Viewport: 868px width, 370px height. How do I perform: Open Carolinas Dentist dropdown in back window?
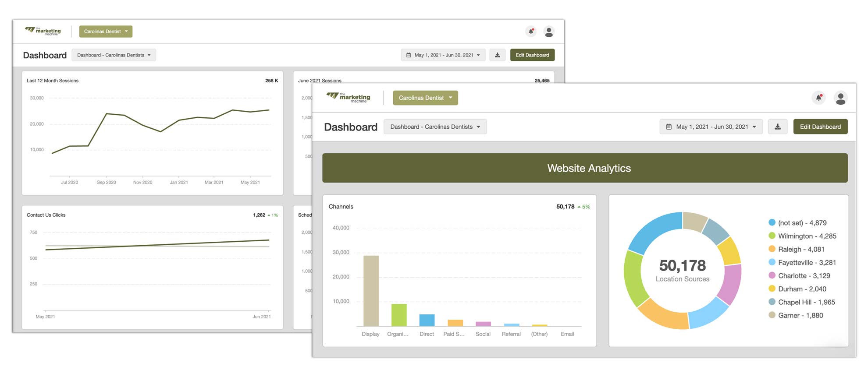point(106,32)
